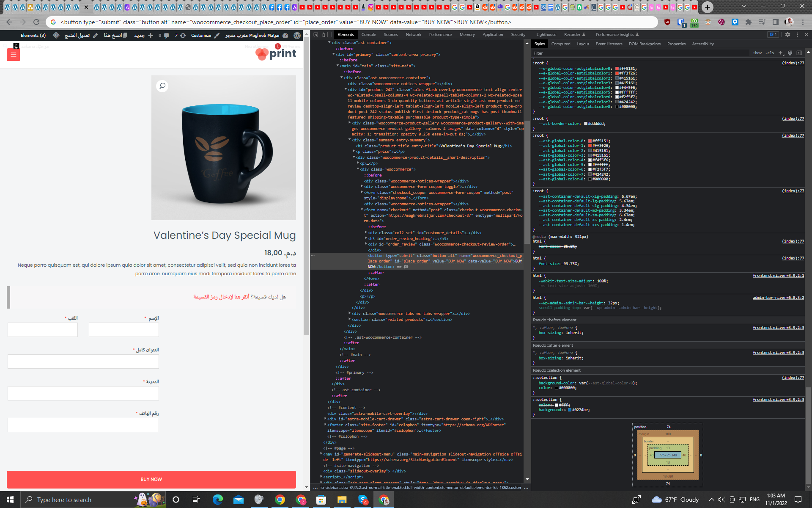Toggle the :hov element state panel
The image size is (812, 508).
point(757,53)
